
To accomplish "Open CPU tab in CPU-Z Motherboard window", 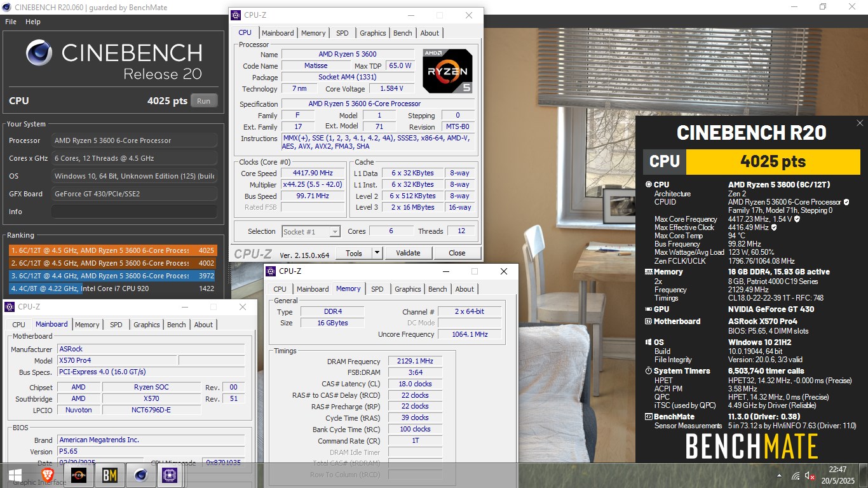I will (18, 325).
